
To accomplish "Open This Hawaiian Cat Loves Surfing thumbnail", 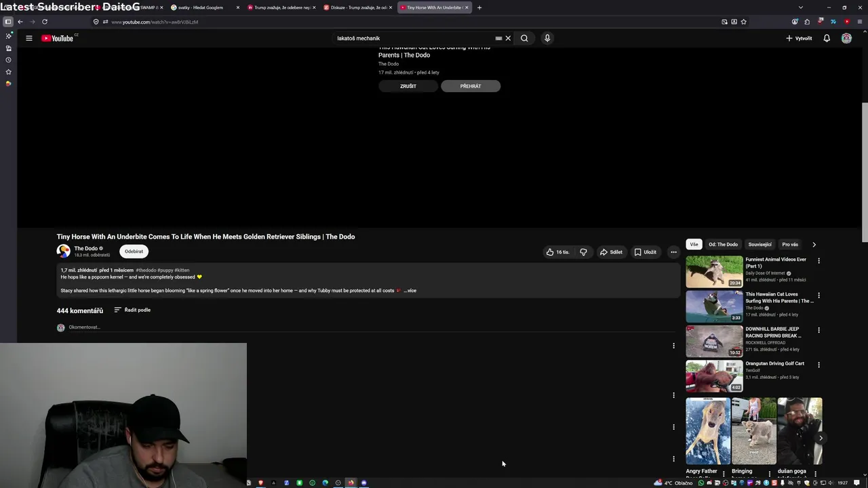I will 714,306.
